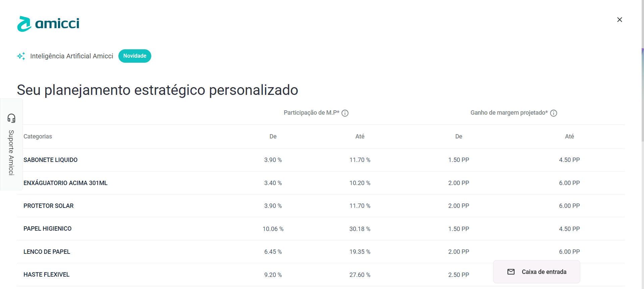This screenshot has height=289, width=644.
Task: Click the Amicci logo
Action: coord(48,24)
